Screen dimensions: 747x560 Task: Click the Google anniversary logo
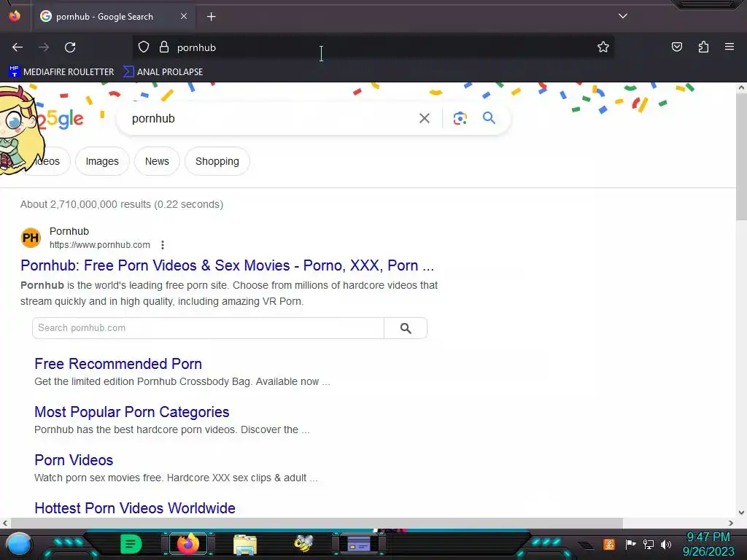[x=60, y=119]
